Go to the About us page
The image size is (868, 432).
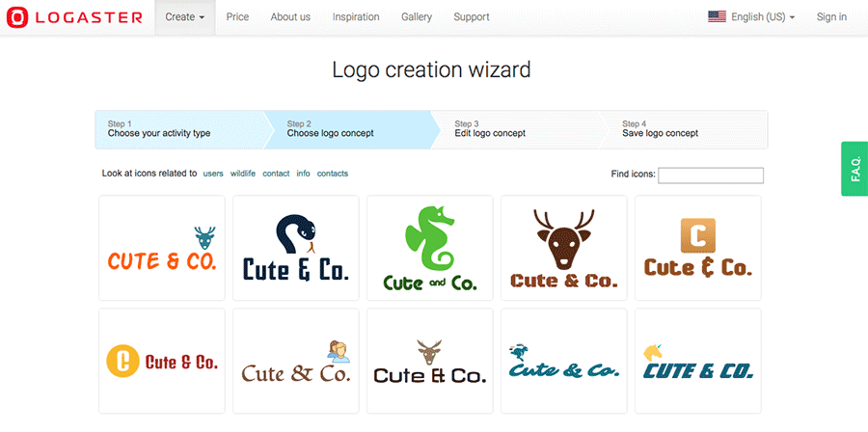(x=290, y=17)
